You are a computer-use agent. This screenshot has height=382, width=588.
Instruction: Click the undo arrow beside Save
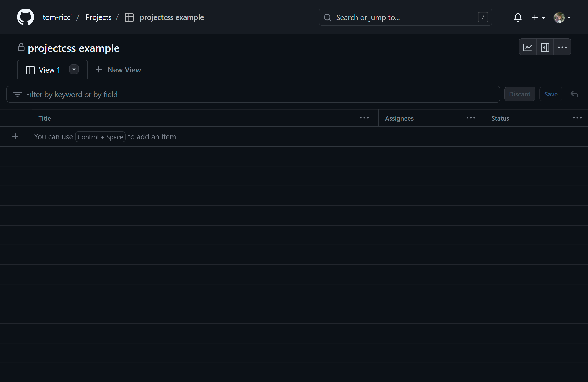tap(574, 94)
